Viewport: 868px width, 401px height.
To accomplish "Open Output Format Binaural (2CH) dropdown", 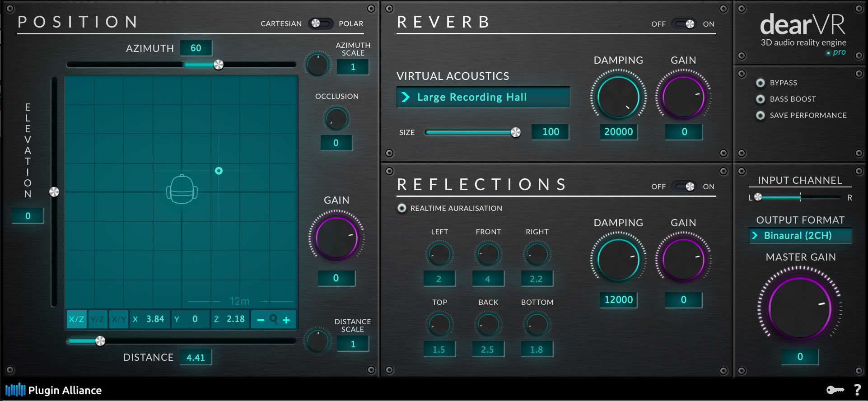I will coord(800,235).
